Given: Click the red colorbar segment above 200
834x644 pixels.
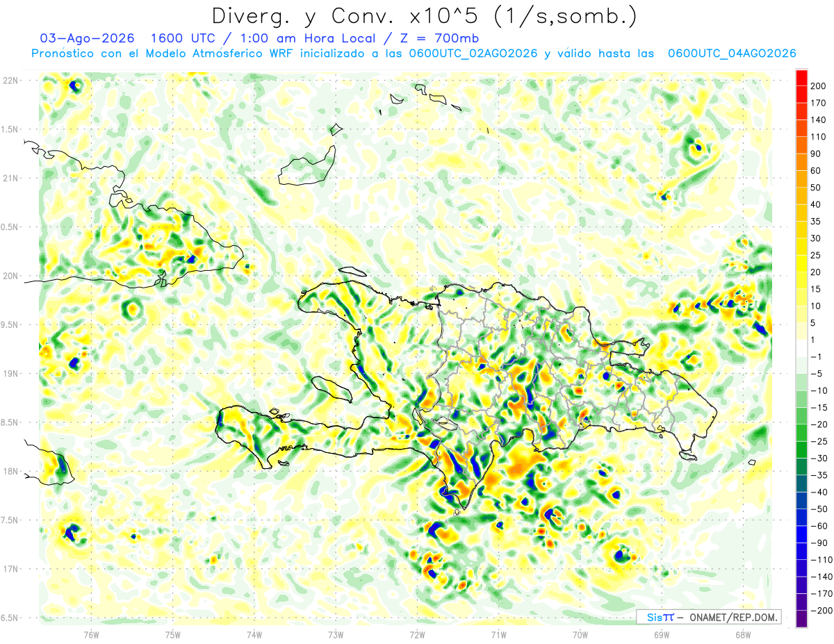Looking at the screenshot, I should (801, 78).
